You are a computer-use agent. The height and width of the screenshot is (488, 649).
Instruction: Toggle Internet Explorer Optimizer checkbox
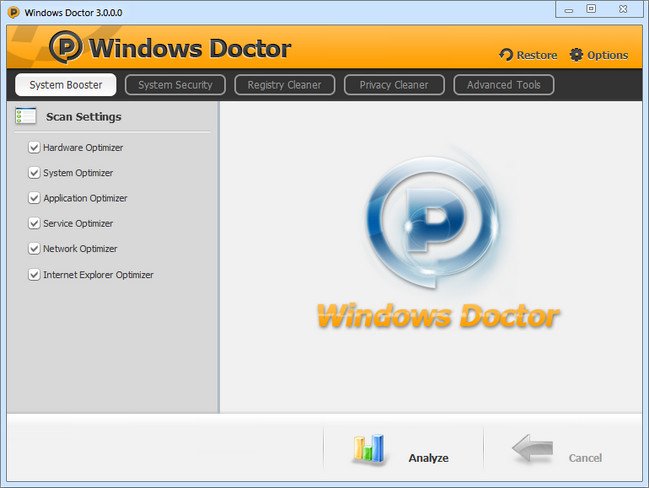click(x=34, y=274)
